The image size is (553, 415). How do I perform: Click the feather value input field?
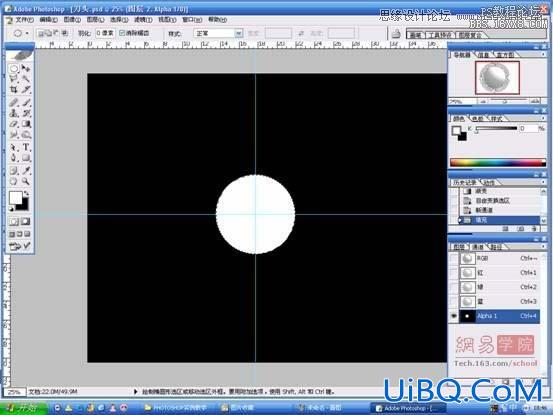(x=105, y=33)
